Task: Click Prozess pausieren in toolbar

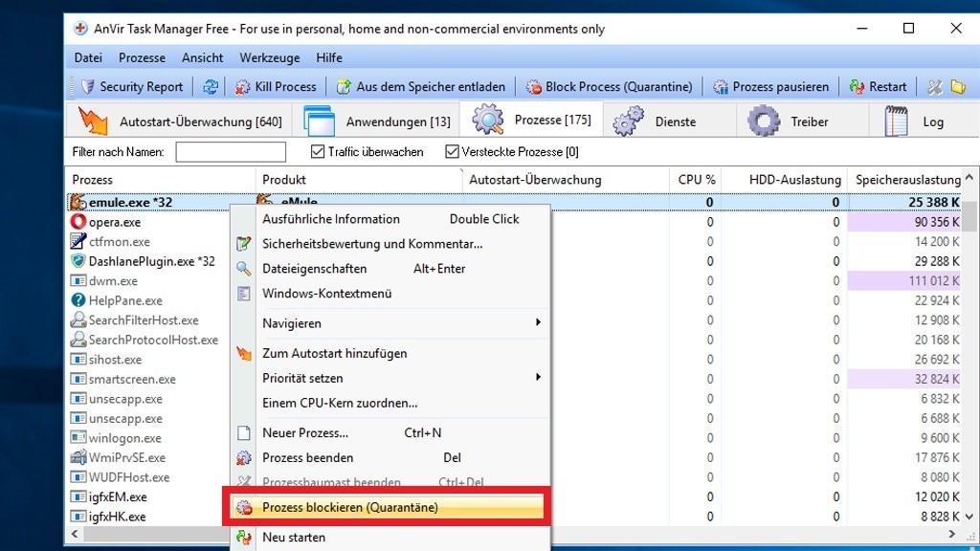Action: tap(771, 87)
